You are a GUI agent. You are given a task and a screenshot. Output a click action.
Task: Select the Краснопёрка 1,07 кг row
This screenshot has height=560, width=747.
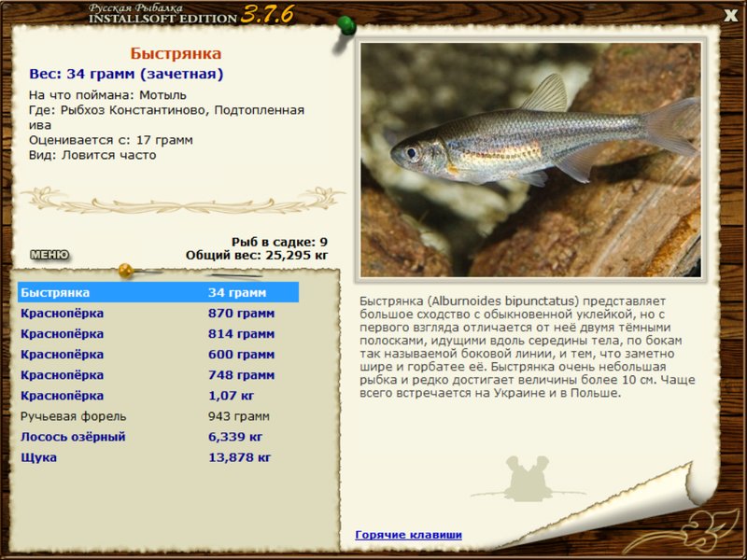[158, 396]
